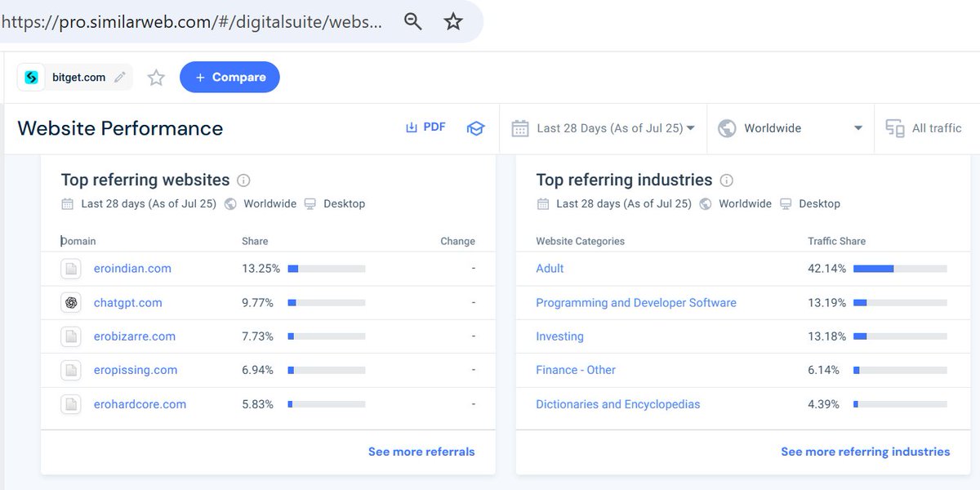Open the graduation cap learning icon
The width and height of the screenshot is (980, 490).
click(475, 128)
